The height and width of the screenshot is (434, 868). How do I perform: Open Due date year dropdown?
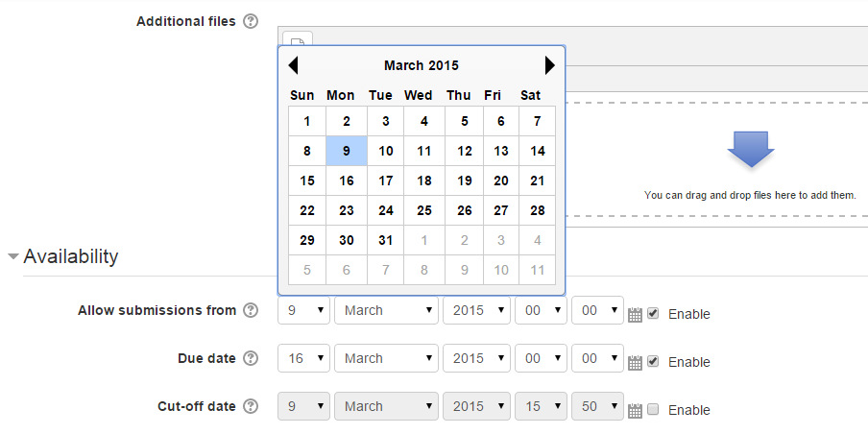click(x=476, y=358)
